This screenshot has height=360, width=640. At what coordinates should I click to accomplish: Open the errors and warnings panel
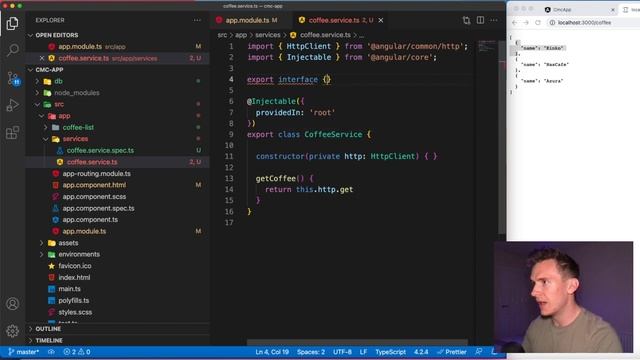[x=77, y=352]
